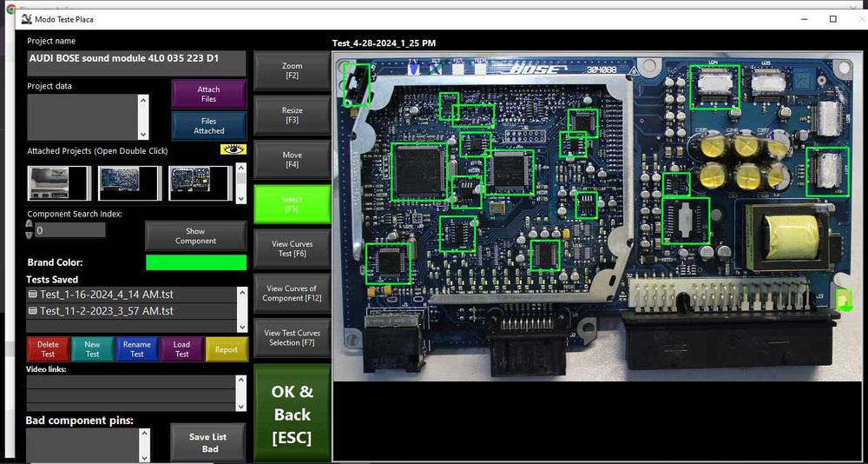The width and height of the screenshot is (868, 464).
Task: Open View Curves of Component [F12]
Action: (292, 293)
